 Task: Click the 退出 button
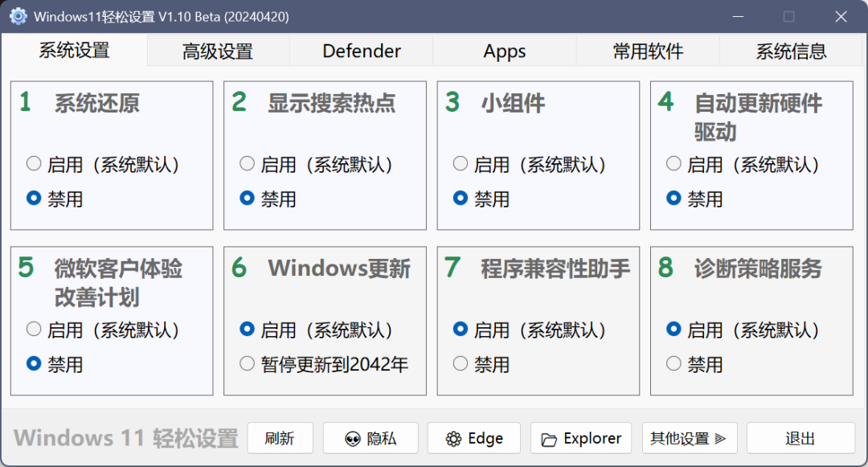point(800,439)
